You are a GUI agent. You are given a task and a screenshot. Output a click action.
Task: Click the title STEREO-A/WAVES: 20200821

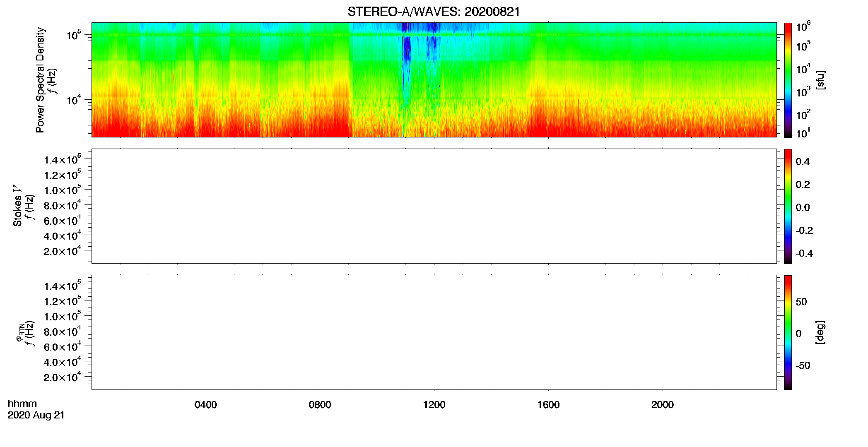(434, 12)
